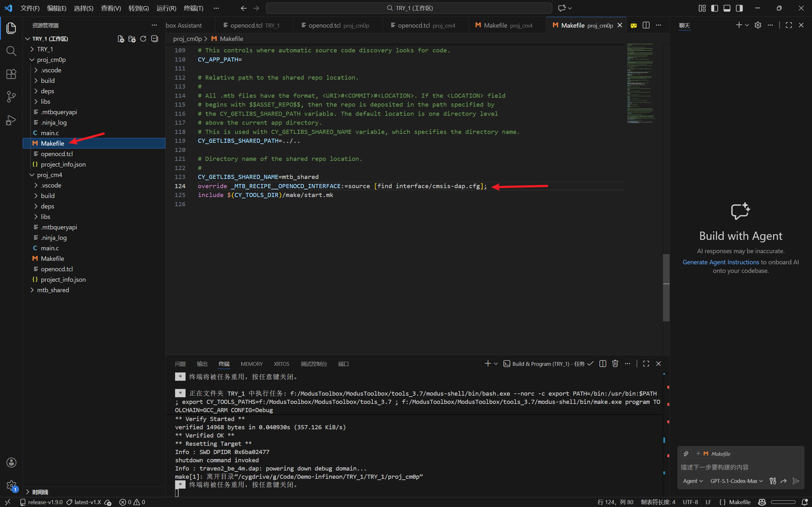The height and width of the screenshot is (507, 812).
Task: Toggle the bottom panel layout button
Action: pos(727,8)
